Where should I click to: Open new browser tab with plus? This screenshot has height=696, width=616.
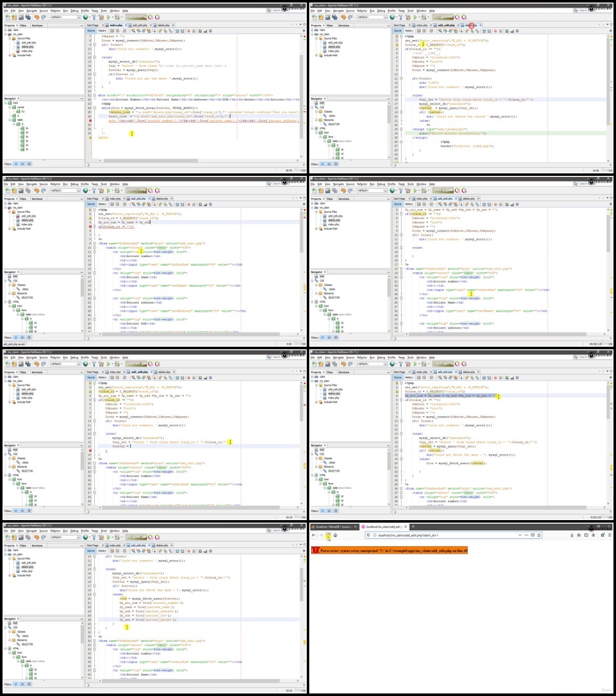click(x=413, y=527)
